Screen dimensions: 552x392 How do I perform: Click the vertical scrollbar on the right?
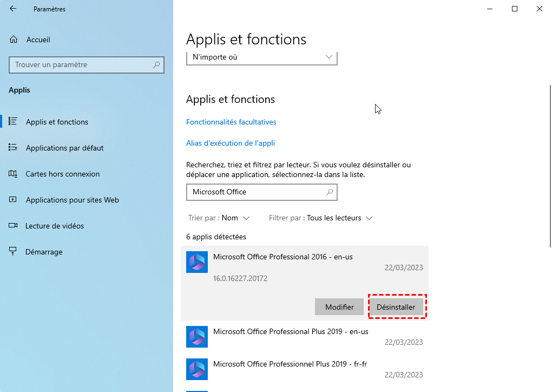coord(550,162)
